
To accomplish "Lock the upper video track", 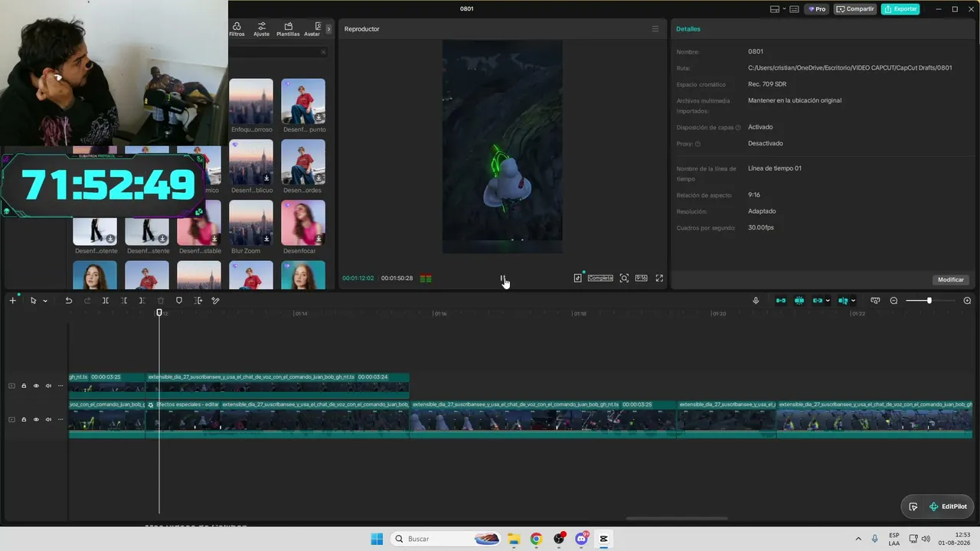I will (24, 386).
